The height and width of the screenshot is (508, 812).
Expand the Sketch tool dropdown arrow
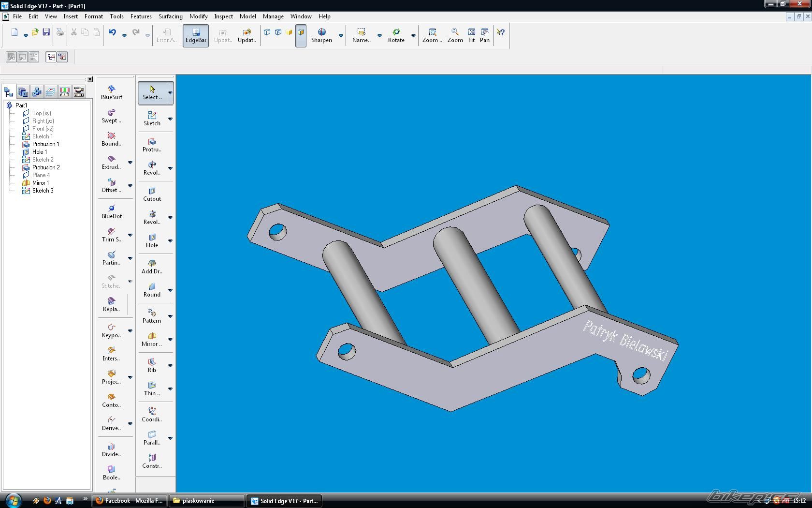click(170, 119)
